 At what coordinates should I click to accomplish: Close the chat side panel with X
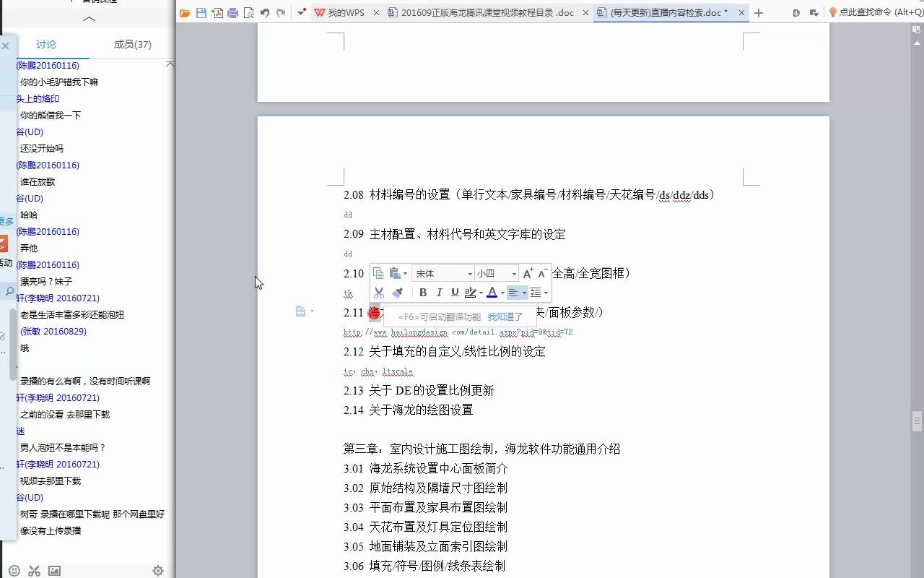point(6,46)
